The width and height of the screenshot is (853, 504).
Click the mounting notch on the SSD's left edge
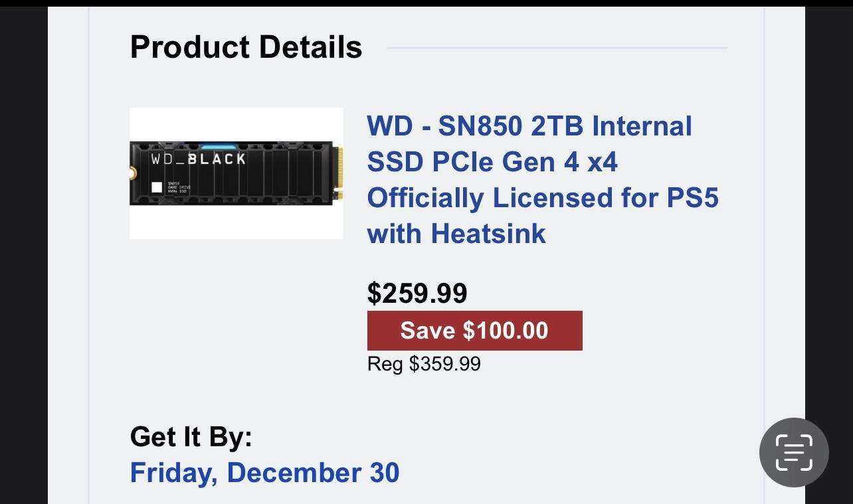pyautogui.click(x=133, y=173)
